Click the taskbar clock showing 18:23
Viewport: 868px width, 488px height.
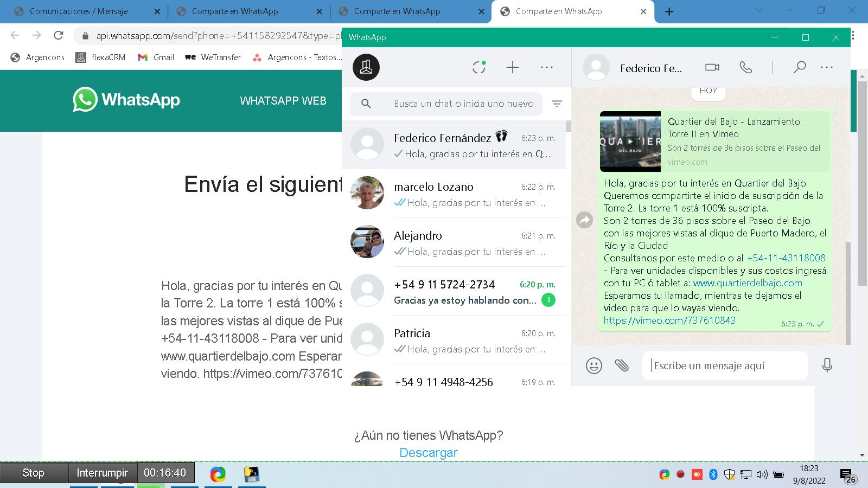click(x=809, y=474)
